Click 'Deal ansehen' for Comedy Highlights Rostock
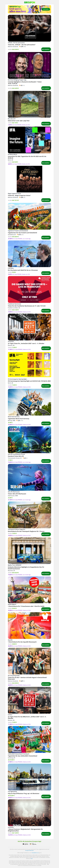The height and width of the screenshot is (868, 59). 46,88
